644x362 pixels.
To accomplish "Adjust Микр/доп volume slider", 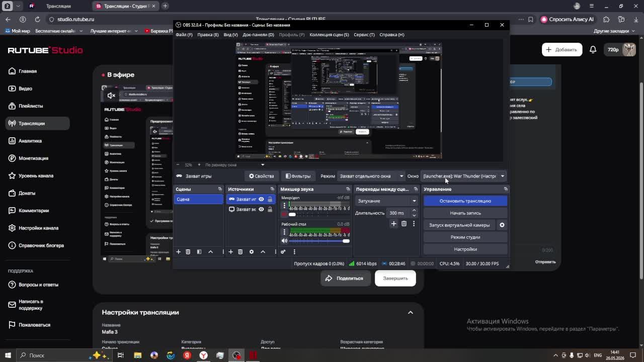I will click(x=319, y=214).
